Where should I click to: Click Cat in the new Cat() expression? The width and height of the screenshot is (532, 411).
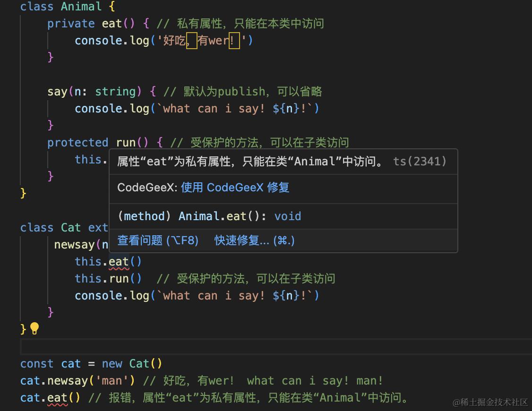[x=139, y=364]
